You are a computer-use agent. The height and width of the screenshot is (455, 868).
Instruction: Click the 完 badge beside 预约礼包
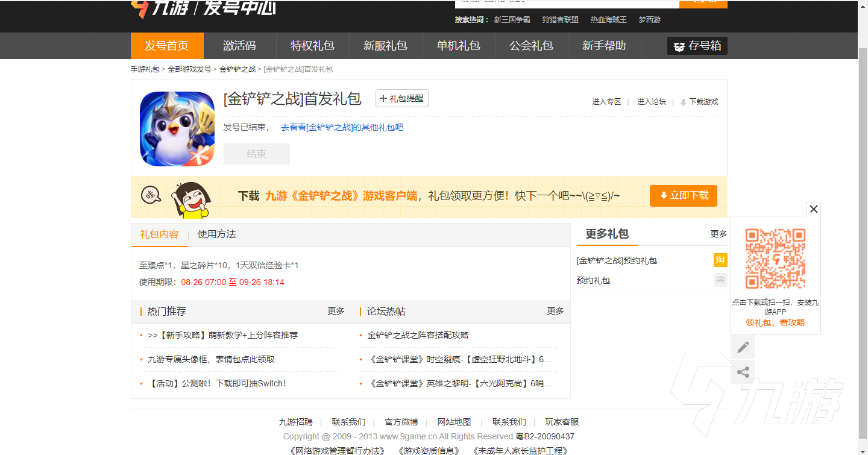click(720, 280)
